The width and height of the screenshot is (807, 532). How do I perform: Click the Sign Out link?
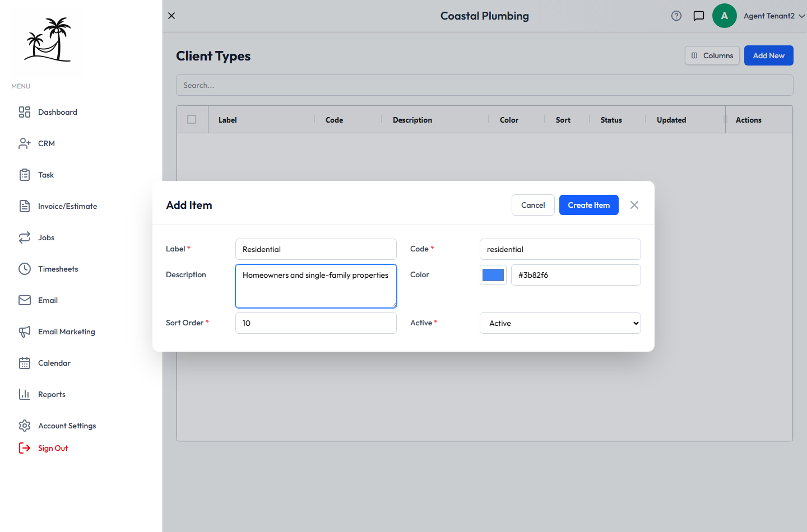coord(53,448)
